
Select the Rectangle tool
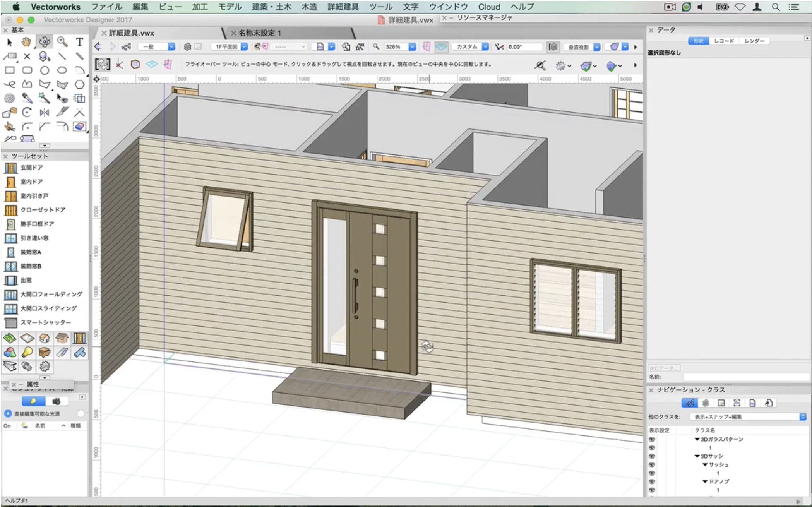click(10, 70)
